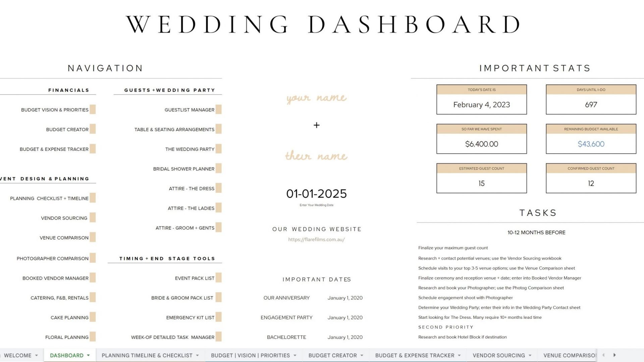Click swatch beside BUDGET VISION & PRIORITIES
644x362 pixels.
pyautogui.click(x=93, y=109)
